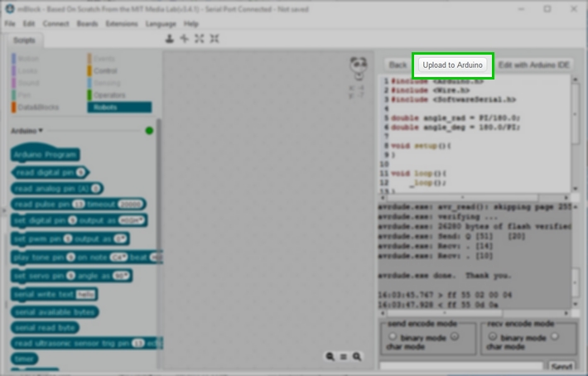This screenshot has height=376, width=588.
Task: Open HIGH dropdown in set digital pin block
Action: [x=132, y=220]
